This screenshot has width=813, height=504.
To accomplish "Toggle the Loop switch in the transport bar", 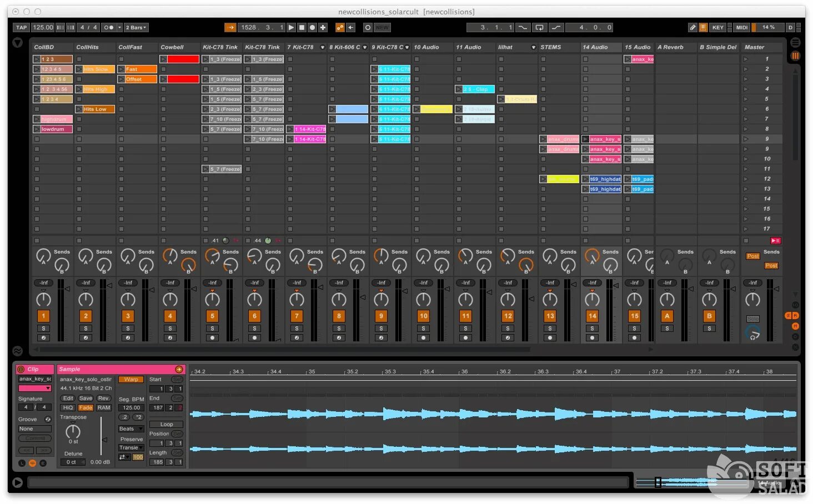I will [x=539, y=27].
